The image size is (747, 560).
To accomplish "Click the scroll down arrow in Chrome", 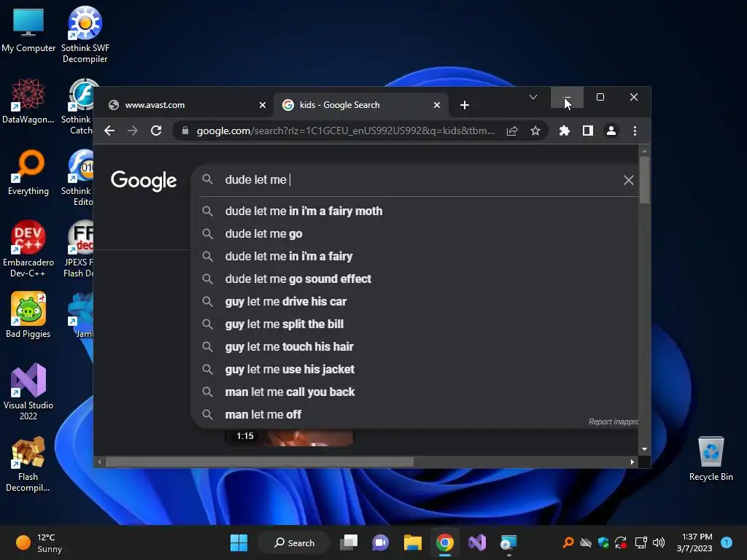I will point(645,449).
